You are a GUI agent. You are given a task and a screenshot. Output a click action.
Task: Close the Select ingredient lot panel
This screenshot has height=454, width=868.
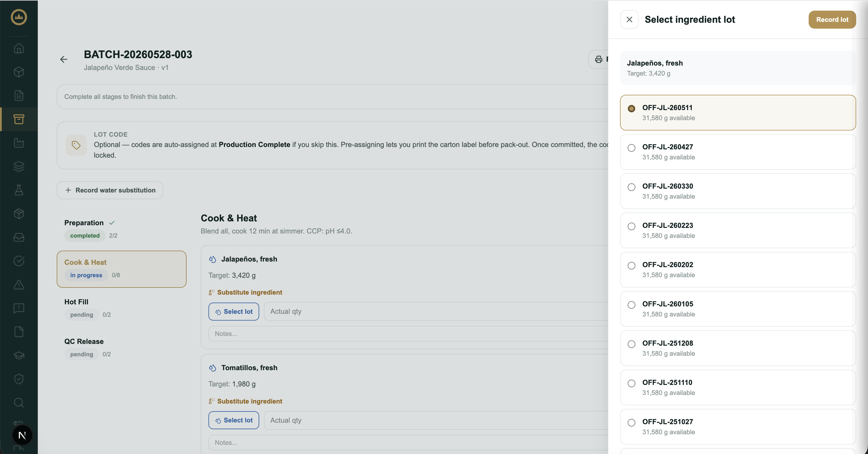click(x=629, y=19)
